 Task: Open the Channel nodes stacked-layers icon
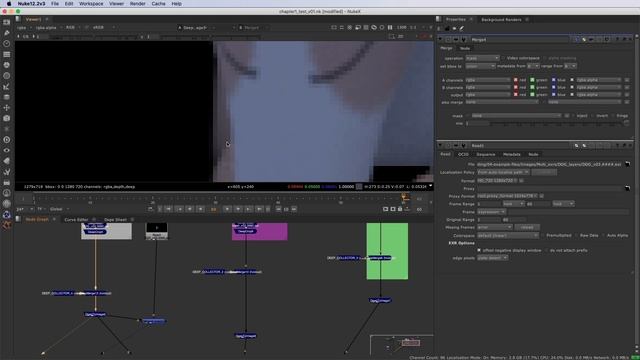pos(7,54)
